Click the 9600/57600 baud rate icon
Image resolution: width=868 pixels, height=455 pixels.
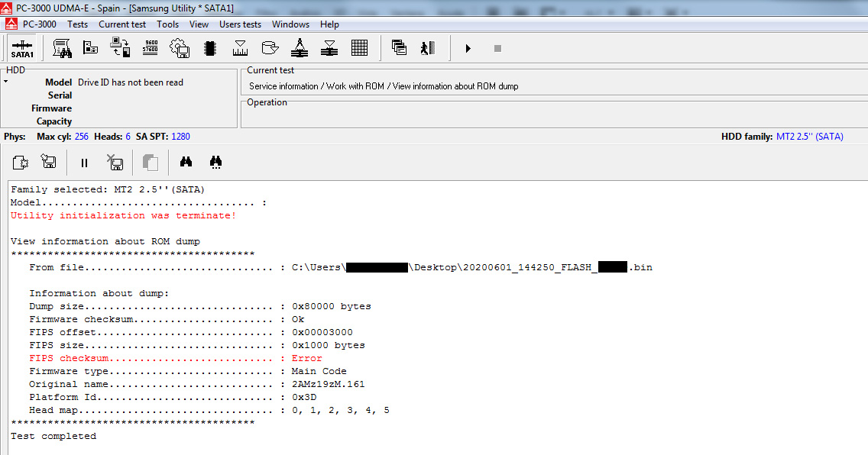pyautogui.click(x=150, y=47)
